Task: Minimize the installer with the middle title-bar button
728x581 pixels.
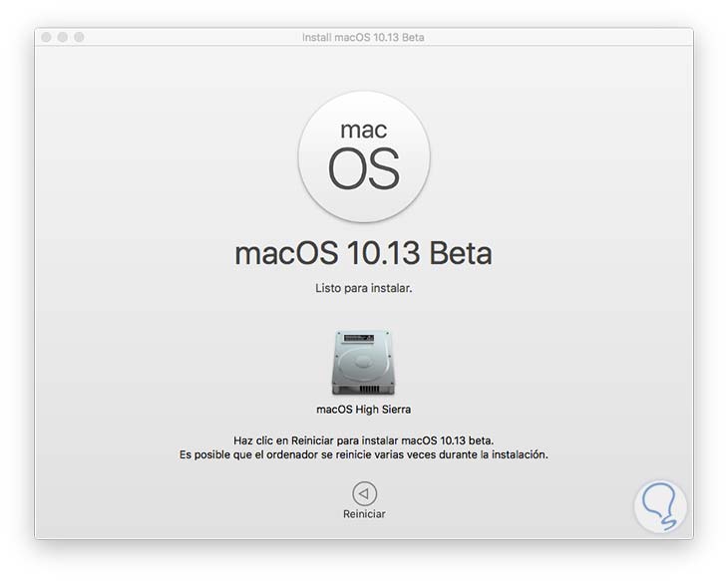Action: [x=63, y=37]
